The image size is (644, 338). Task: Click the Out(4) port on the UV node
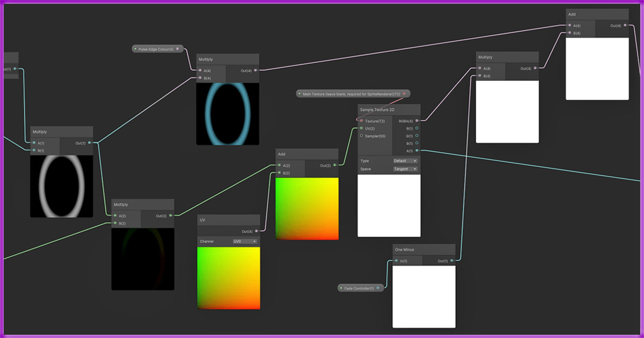(x=257, y=231)
